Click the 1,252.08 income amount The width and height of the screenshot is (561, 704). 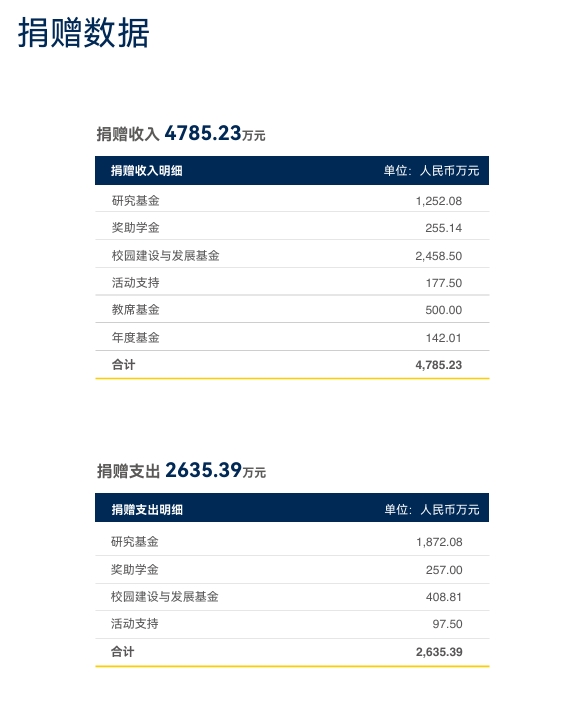point(438,201)
